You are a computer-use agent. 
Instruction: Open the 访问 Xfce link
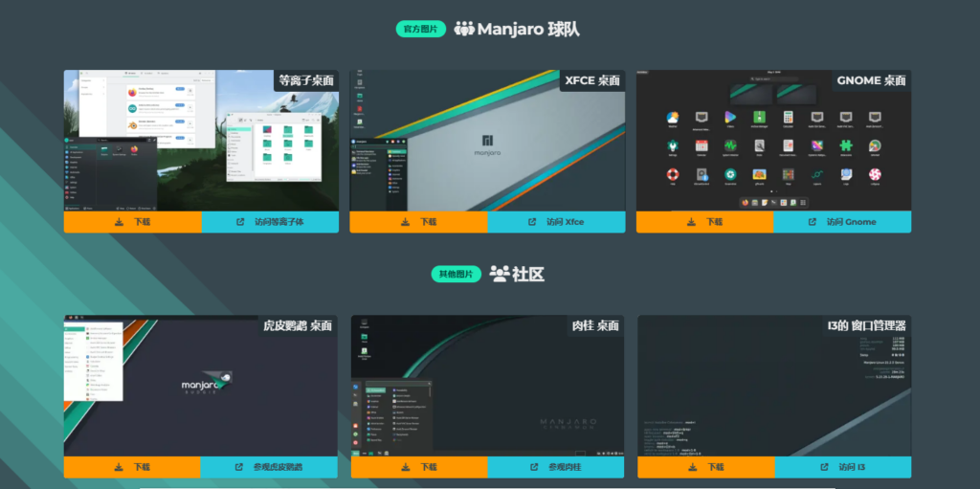[x=565, y=222]
